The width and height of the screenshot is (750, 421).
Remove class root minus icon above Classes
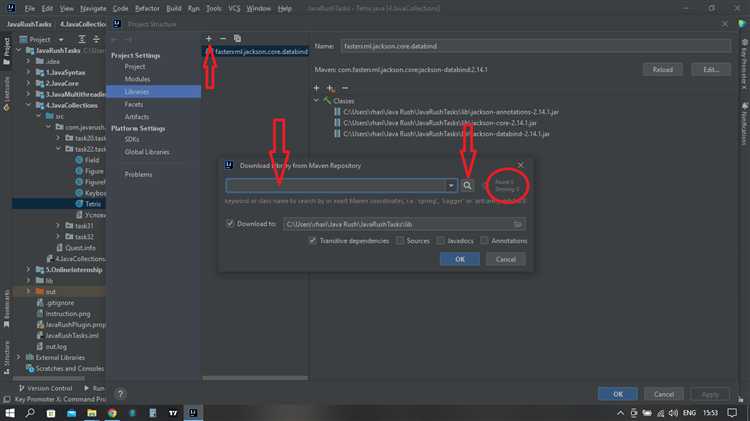pos(345,88)
